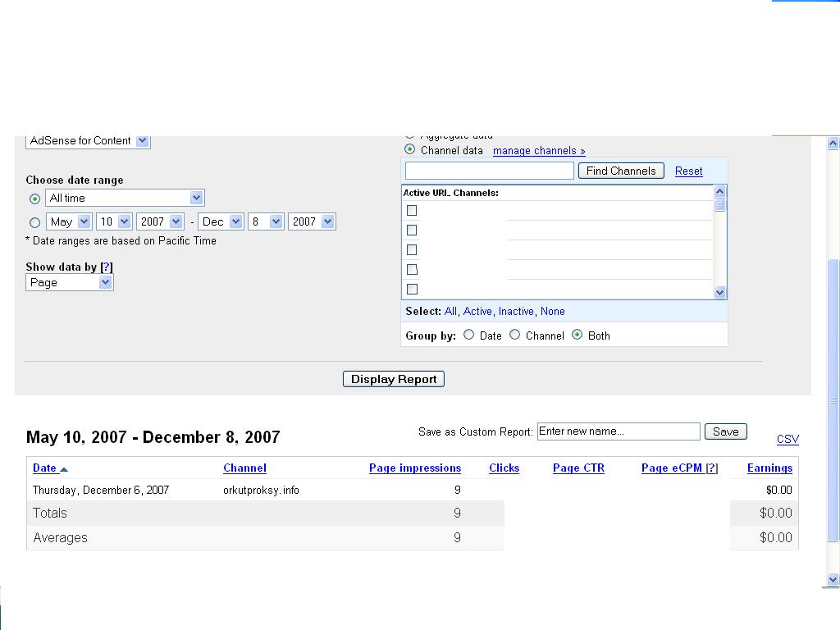Viewport: 840px width, 630px height.
Task: Click the channel list scroll up arrow
Action: coord(720,191)
